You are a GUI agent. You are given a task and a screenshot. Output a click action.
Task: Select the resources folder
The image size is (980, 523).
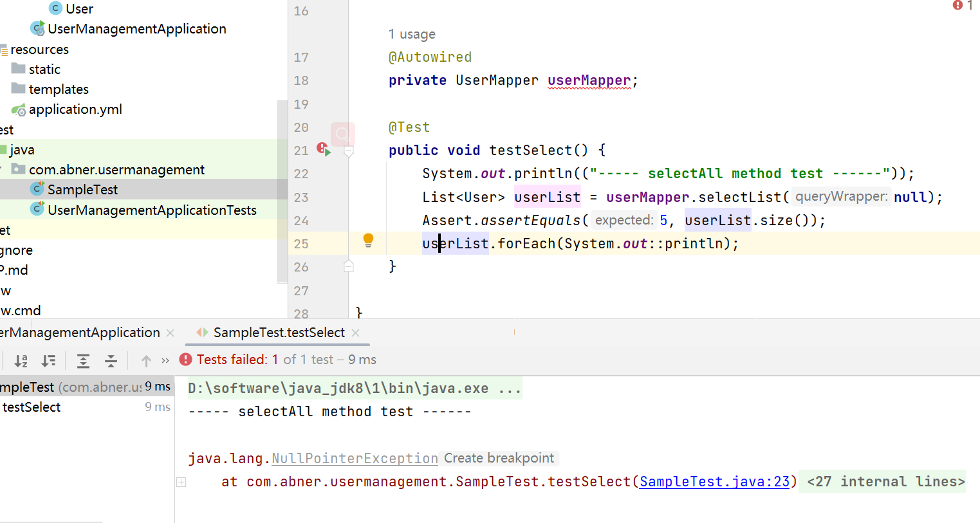(39, 50)
